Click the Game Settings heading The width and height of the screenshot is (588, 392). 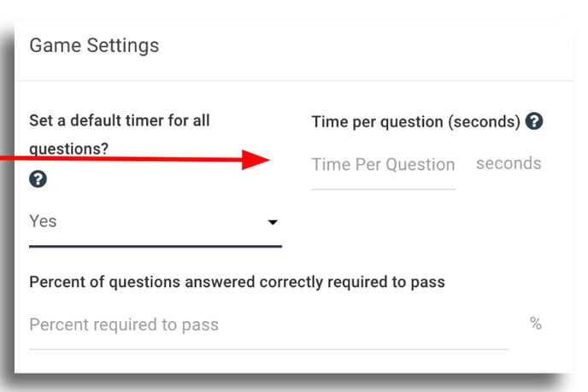click(x=94, y=45)
